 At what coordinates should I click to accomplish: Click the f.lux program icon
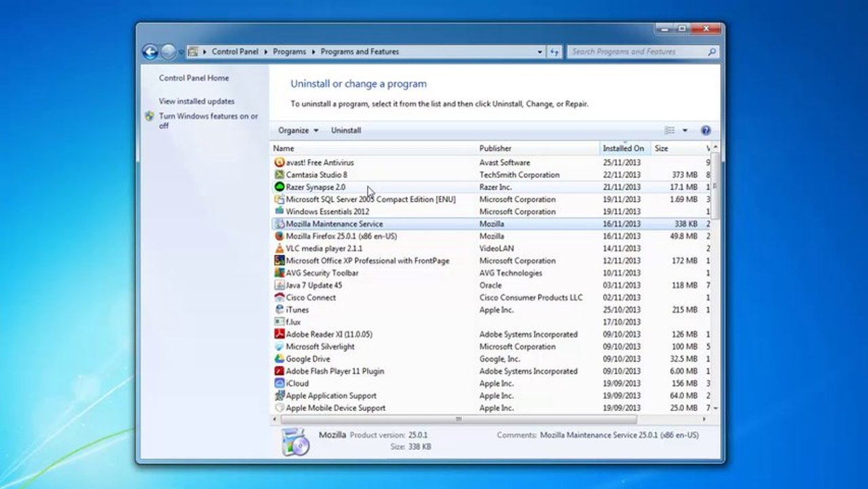pos(279,322)
